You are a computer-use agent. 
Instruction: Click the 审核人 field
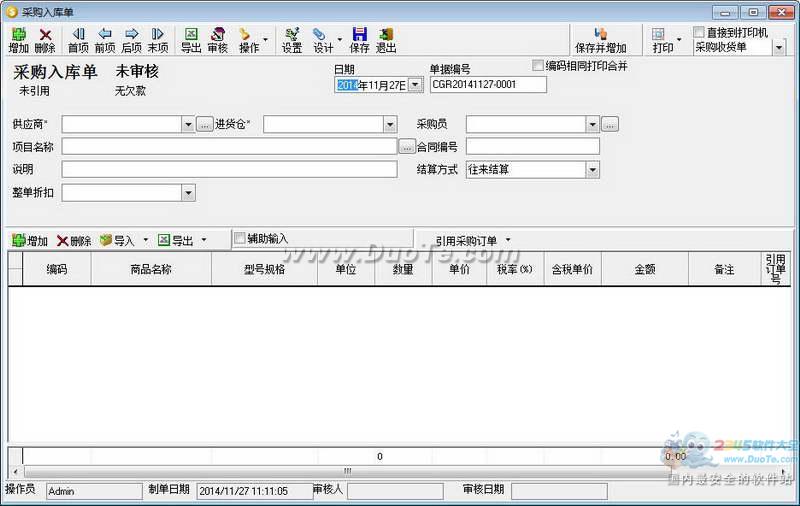coord(395,491)
